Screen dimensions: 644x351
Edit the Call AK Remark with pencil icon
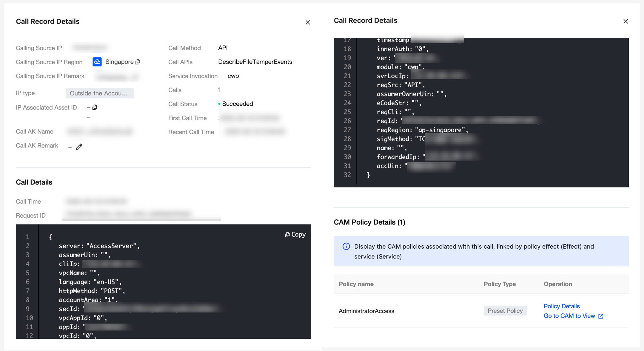point(79,147)
